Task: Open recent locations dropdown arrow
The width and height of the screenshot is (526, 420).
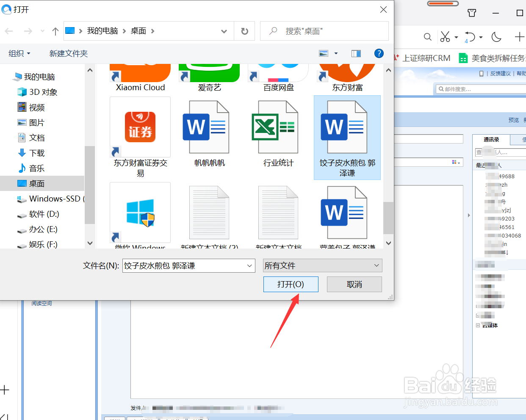Action: point(42,31)
